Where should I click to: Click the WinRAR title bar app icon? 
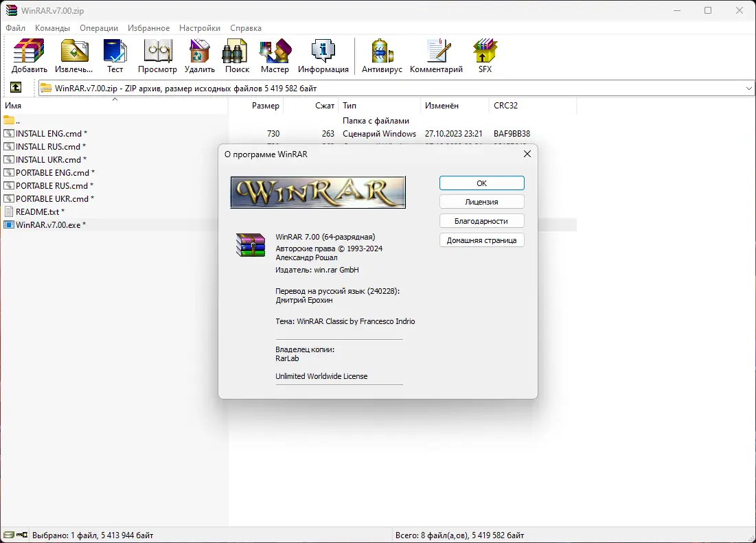pyautogui.click(x=12, y=10)
